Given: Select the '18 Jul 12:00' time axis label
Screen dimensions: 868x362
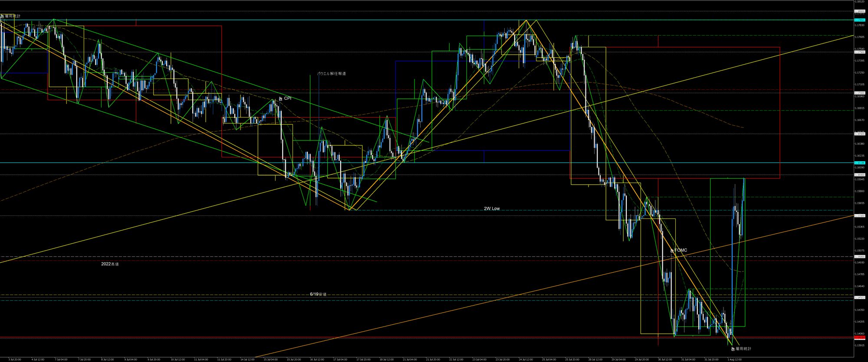Looking at the screenshot, I should 386,359.
